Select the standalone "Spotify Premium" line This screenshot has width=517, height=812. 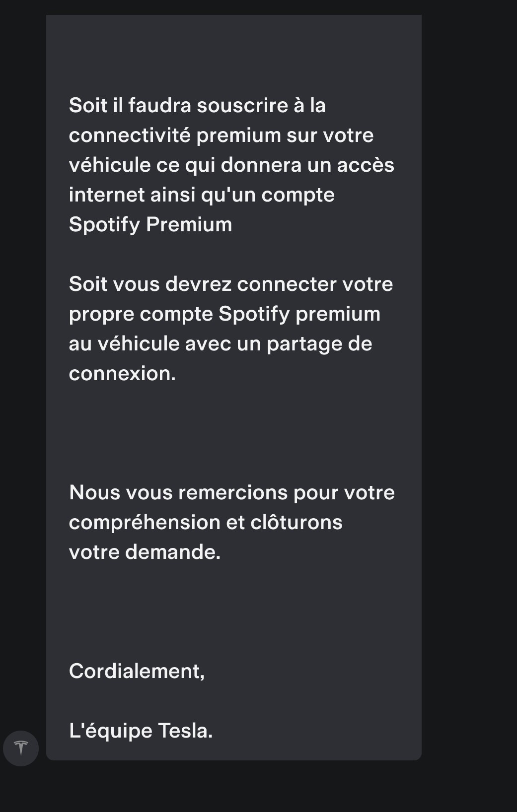pos(150,225)
